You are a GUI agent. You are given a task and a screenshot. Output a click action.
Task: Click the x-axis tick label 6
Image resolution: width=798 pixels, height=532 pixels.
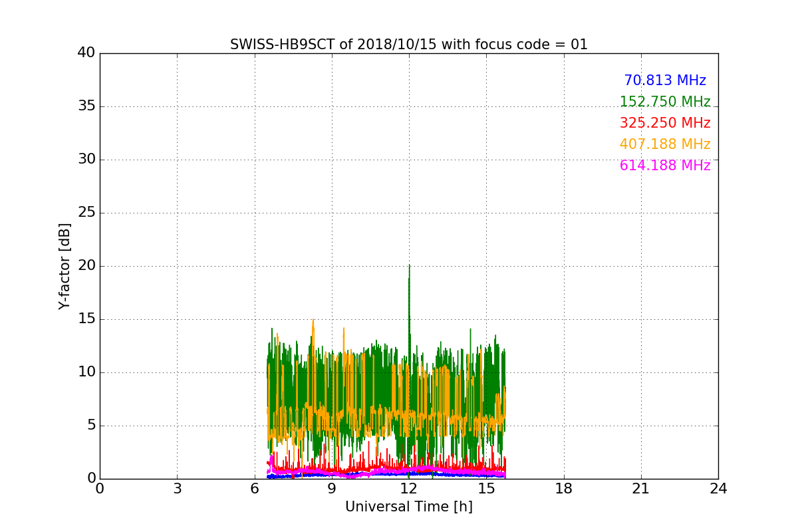pyautogui.click(x=255, y=488)
